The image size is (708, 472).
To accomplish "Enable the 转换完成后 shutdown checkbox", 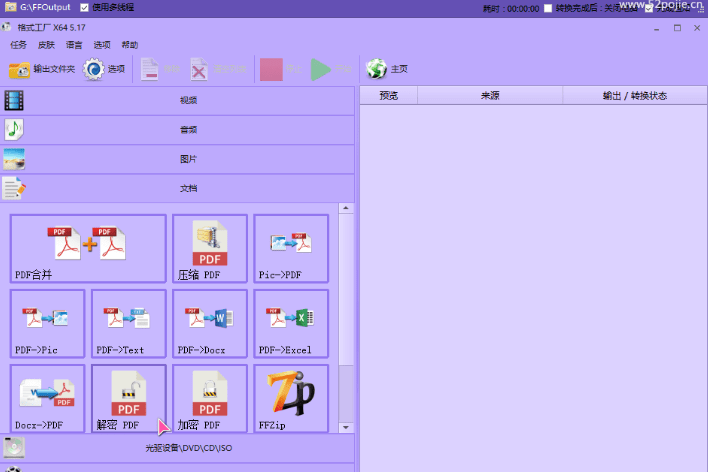I will click(x=547, y=8).
